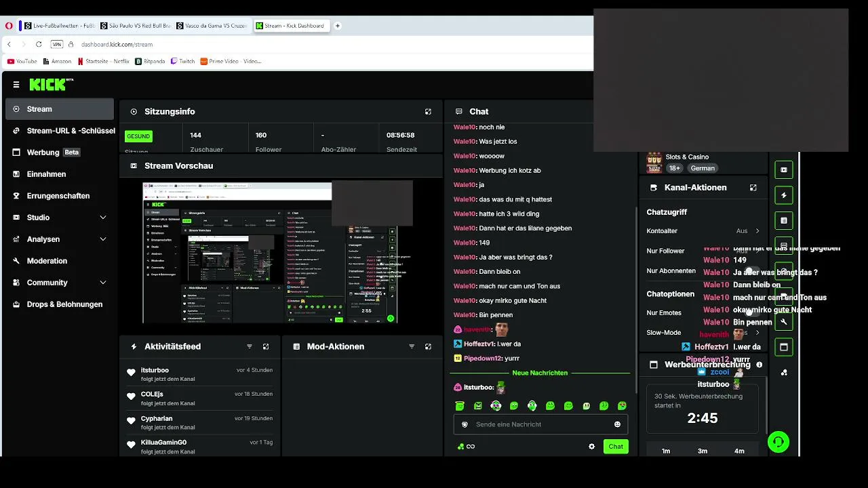
Task: Delay ad break by 1m
Action: pos(666,451)
